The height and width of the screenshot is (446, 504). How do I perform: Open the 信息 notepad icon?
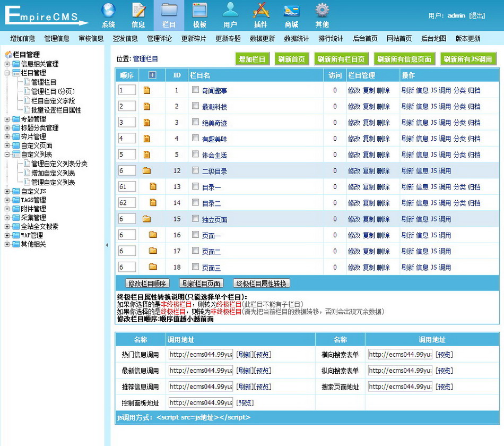(x=138, y=11)
